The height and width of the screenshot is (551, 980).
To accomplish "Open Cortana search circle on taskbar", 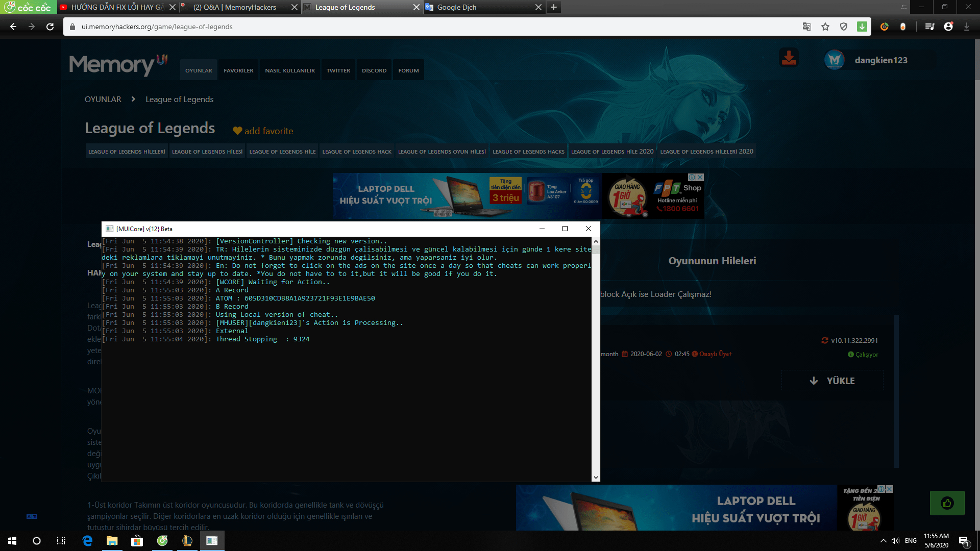I will (x=37, y=541).
